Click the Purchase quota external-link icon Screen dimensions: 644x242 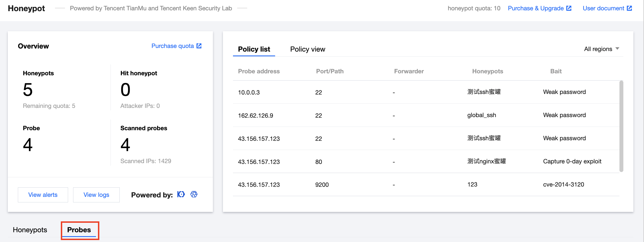pos(199,46)
